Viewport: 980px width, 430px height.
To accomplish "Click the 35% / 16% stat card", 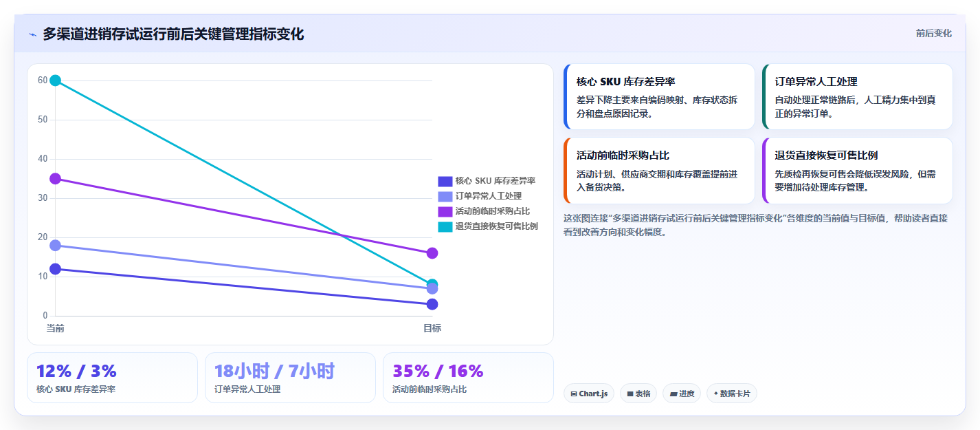I will 468,378.
